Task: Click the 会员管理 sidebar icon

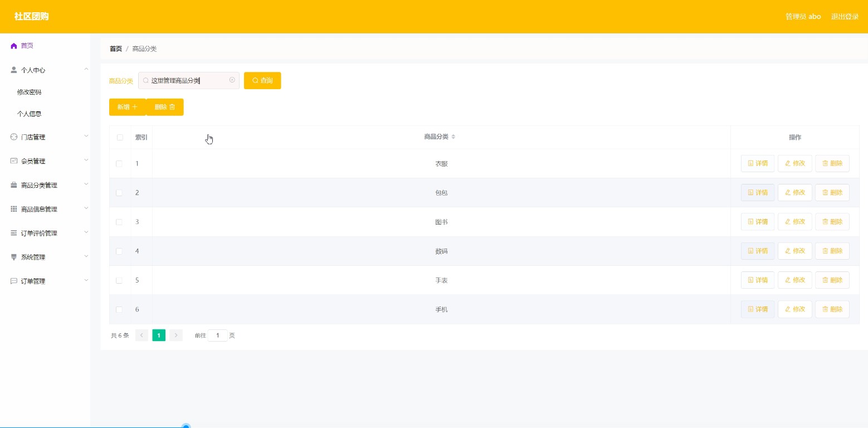Action: point(14,160)
